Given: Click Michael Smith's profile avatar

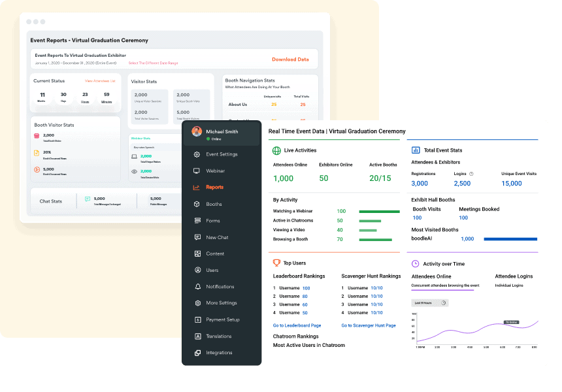Looking at the screenshot, I should click(x=195, y=133).
